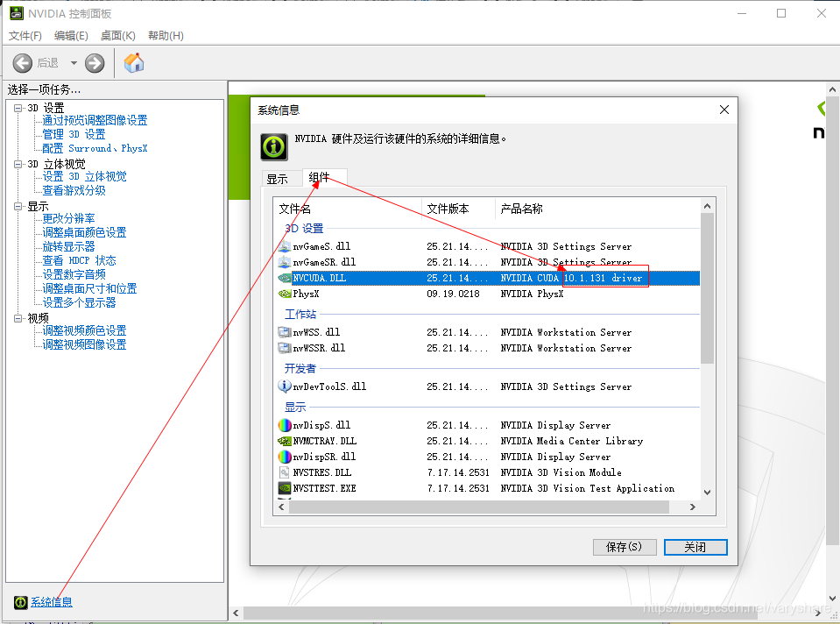Open 调整桌面颜色设置 task
840x624 pixels.
[85, 232]
